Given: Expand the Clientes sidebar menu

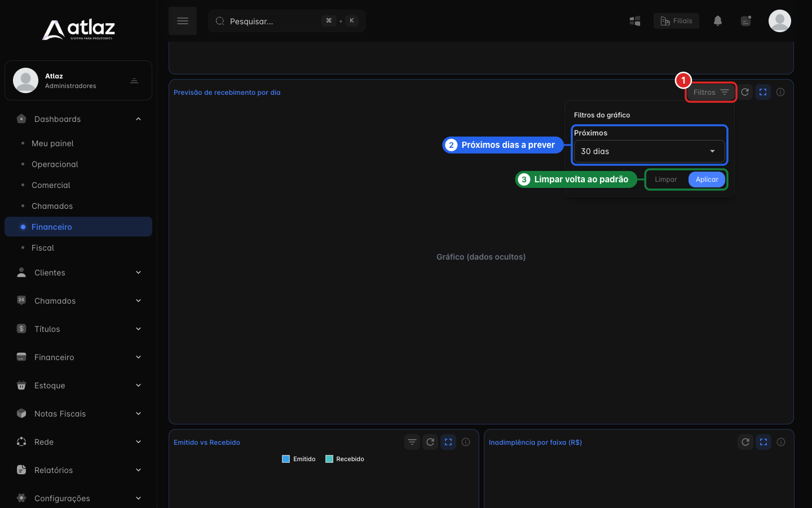Looking at the screenshot, I should (x=78, y=273).
